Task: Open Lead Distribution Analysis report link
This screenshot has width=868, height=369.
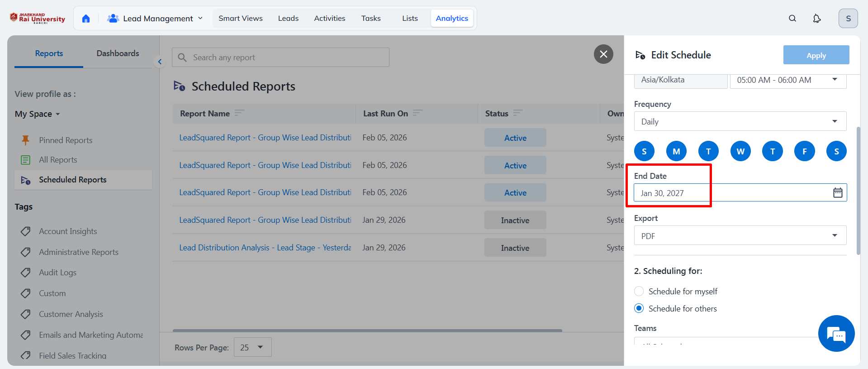Action: click(265, 248)
